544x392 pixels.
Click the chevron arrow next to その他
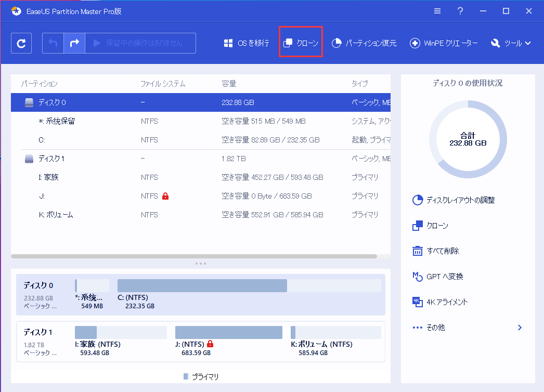pyautogui.click(x=520, y=328)
